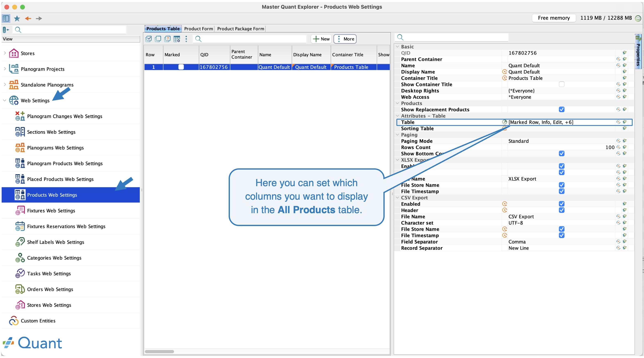This screenshot has height=358, width=644.
Task: Open the vertical dots table menu
Action: pos(186,39)
